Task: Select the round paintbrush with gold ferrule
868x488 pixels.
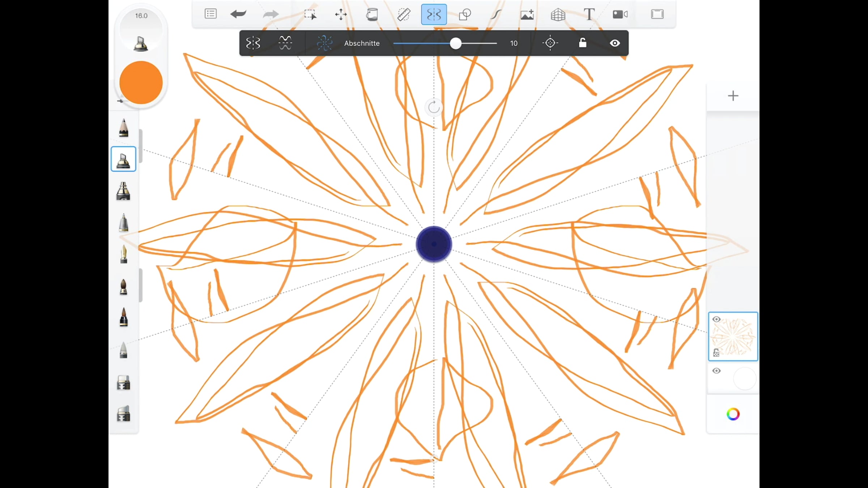Action: click(123, 286)
